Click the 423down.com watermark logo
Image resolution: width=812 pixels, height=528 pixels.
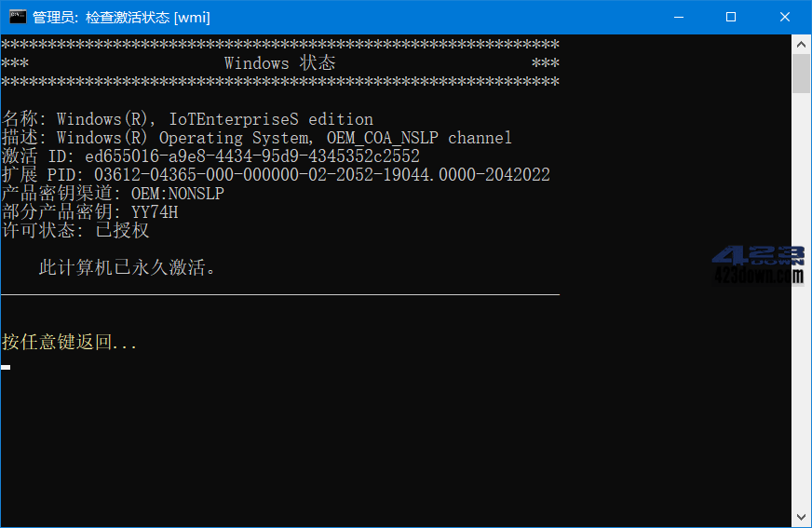(x=758, y=265)
